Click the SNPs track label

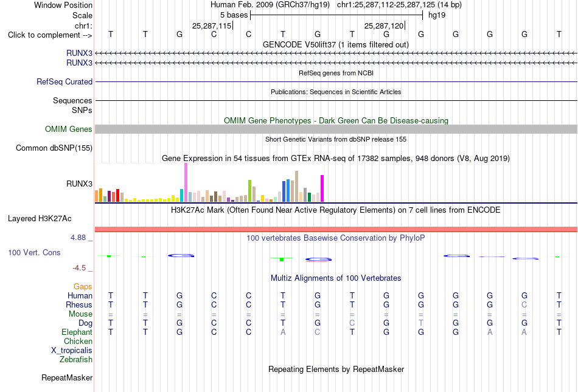coord(82,110)
